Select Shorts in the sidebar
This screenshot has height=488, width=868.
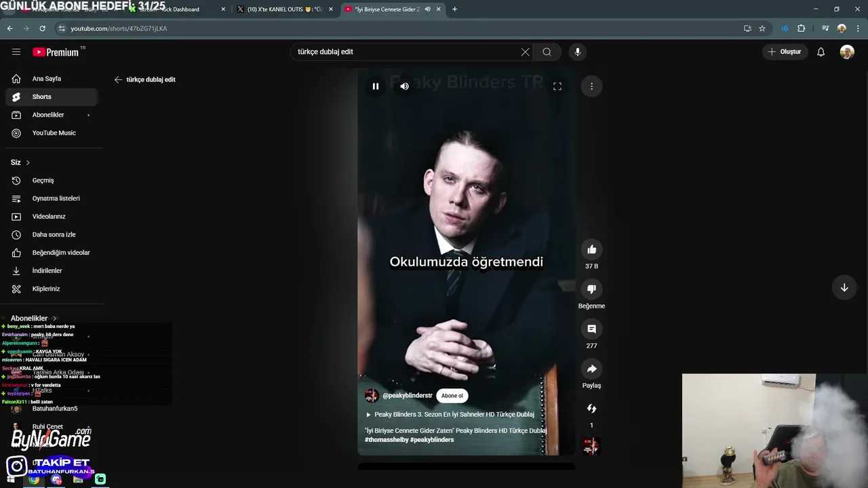tap(52, 97)
